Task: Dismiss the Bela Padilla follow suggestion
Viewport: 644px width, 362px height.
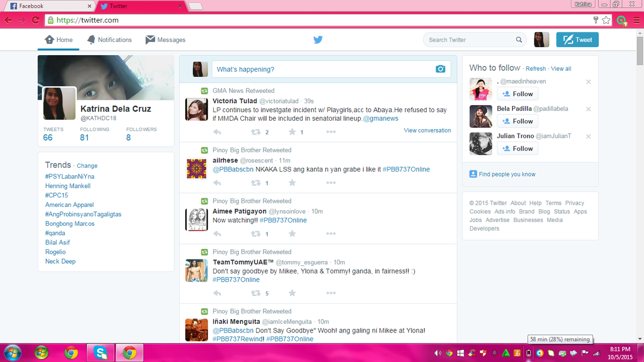Action: (588, 109)
